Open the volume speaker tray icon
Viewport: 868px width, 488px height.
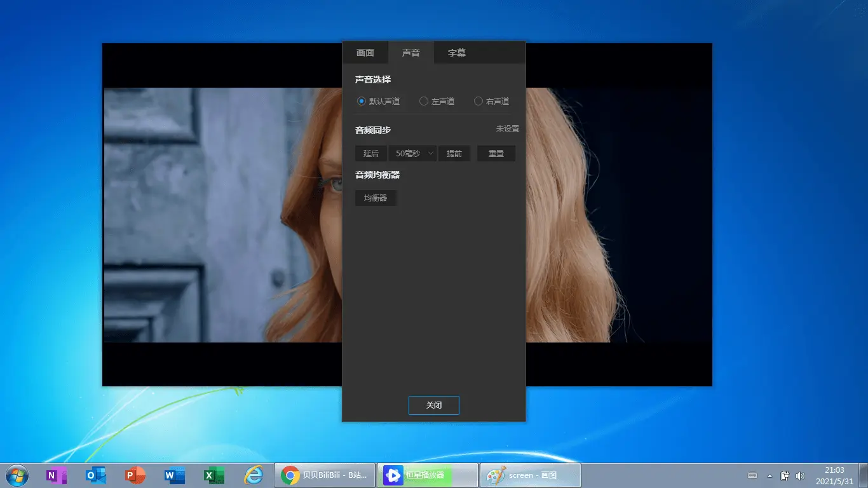(801, 475)
